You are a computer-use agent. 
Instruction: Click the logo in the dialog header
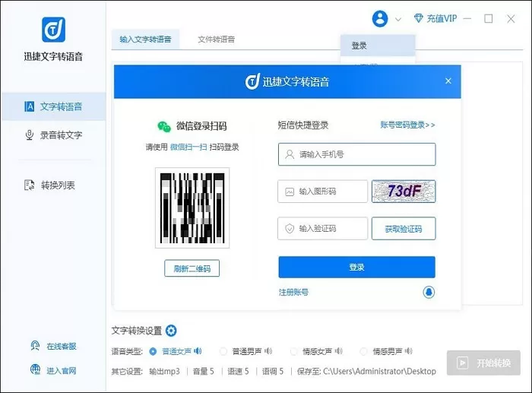pos(252,81)
